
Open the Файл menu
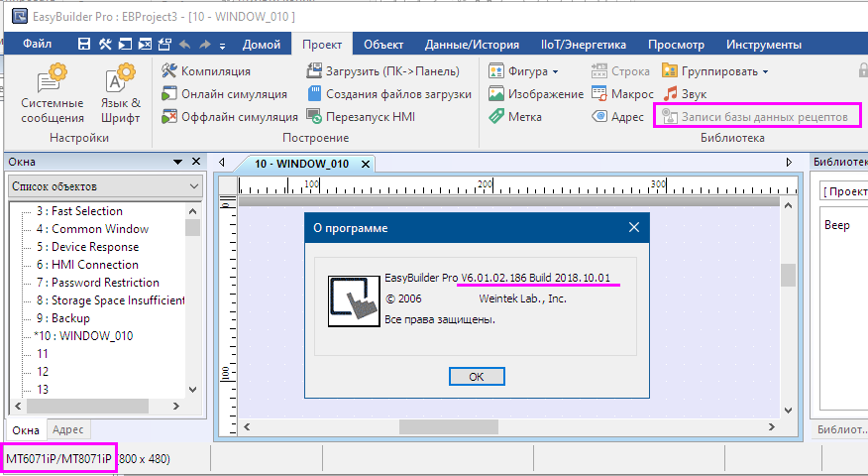coord(37,44)
